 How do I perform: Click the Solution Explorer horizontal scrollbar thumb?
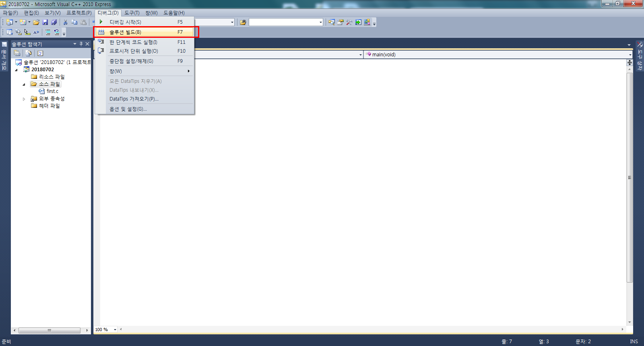point(50,330)
